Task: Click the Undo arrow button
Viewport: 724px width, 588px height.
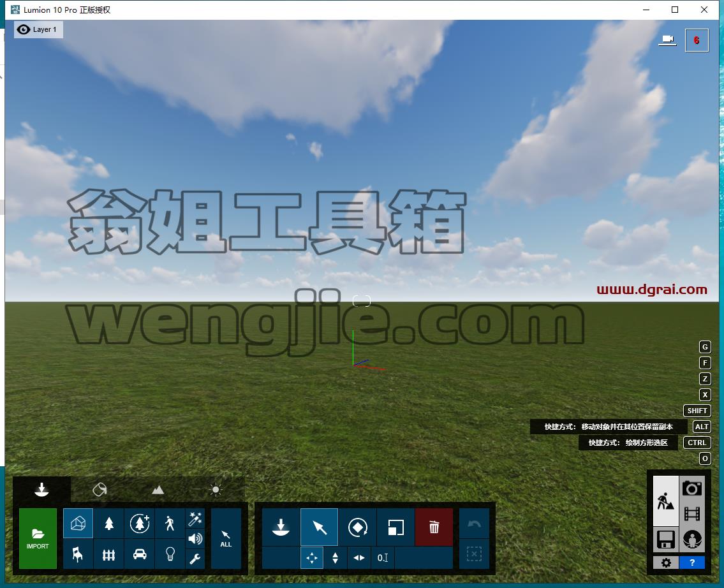Action: pos(474,524)
